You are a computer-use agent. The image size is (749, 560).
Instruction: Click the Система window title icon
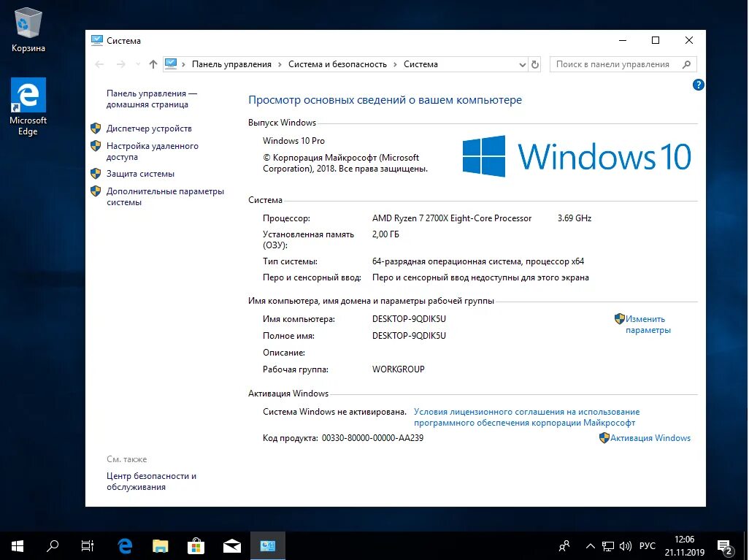97,41
